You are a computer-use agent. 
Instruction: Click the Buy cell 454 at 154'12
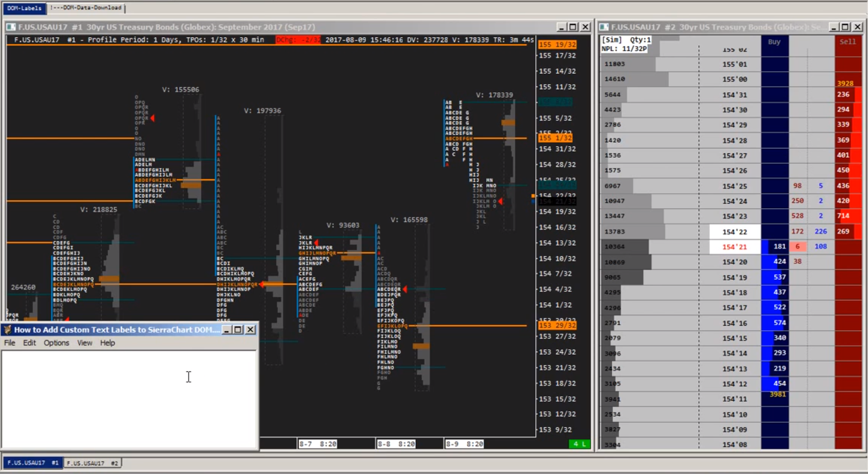(775, 383)
